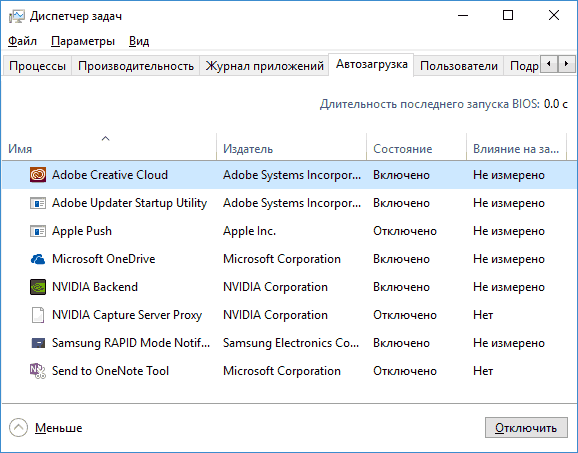Select the Microsoft OneDrive name
Image resolution: width=578 pixels, height=453 pixels.
coord(104,259)
